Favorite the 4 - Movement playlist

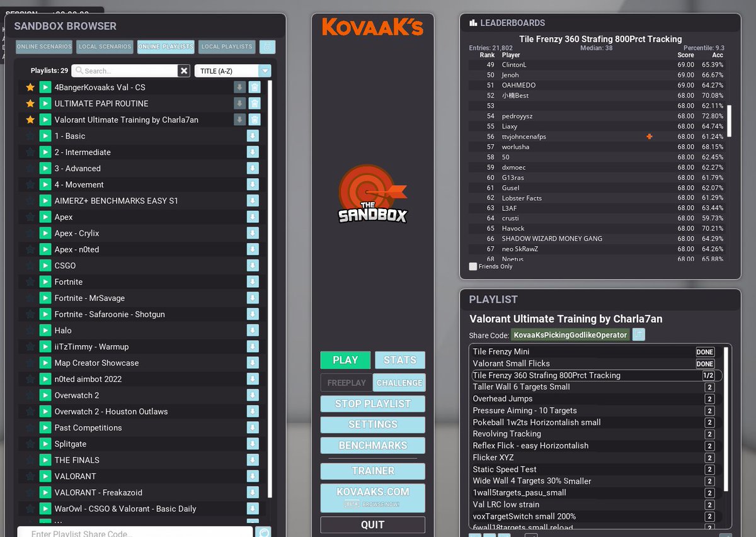[30, 184]
